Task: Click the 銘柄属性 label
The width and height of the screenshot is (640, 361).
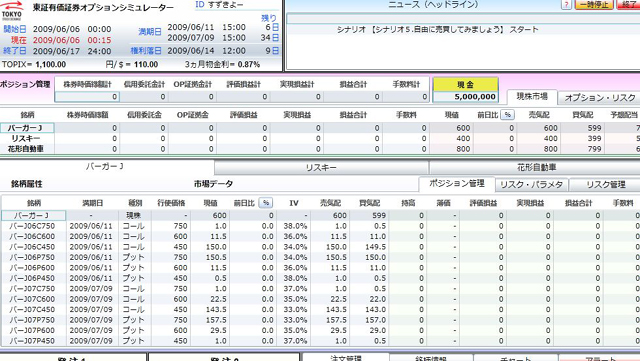Action: [27, 184]
